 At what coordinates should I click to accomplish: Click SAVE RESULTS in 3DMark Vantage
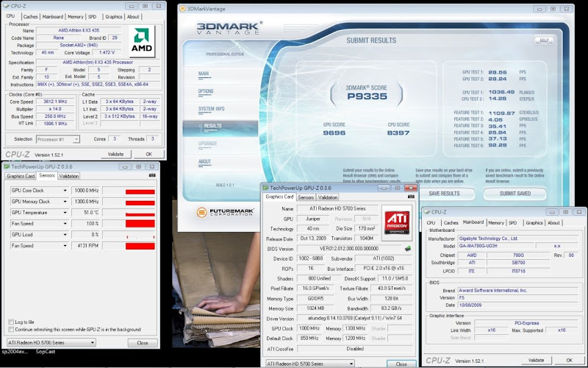click(x=444, y=194)
